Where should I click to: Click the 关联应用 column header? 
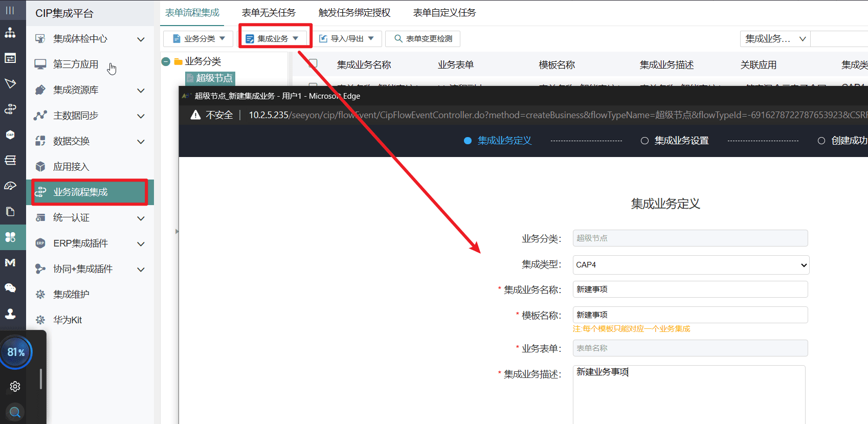759,65
